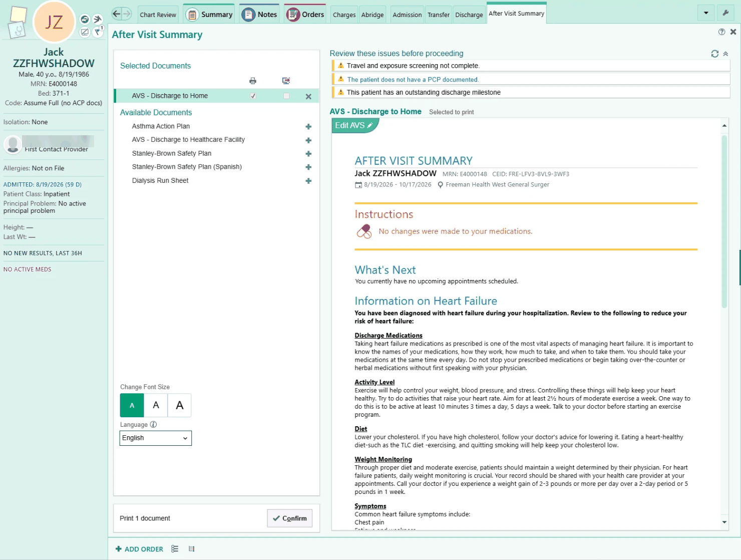Select the largest font size A
Screen dimensions: 741x560
point(180,405)
